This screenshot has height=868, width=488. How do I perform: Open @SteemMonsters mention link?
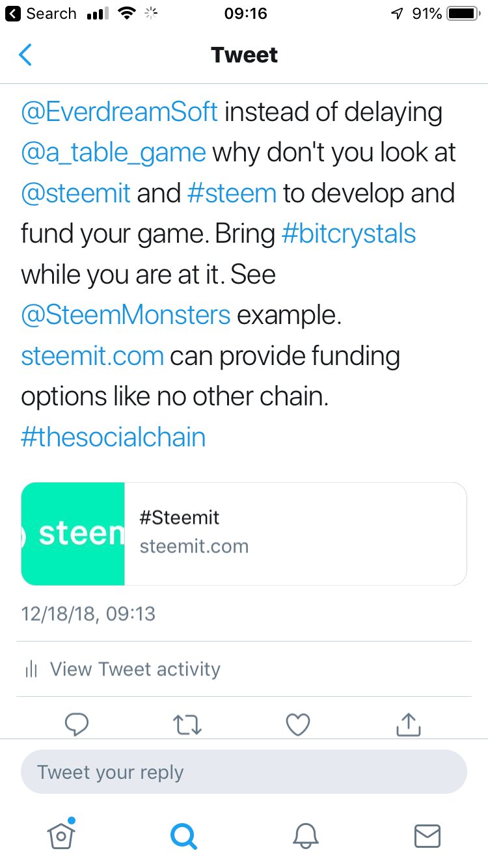point(126,316)
